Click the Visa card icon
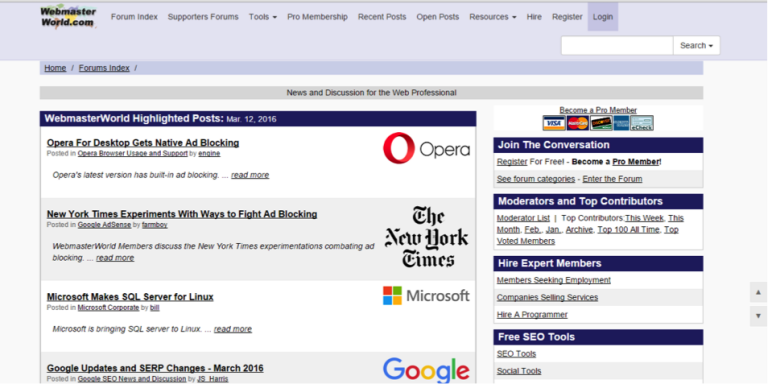 tap(554, 123)
